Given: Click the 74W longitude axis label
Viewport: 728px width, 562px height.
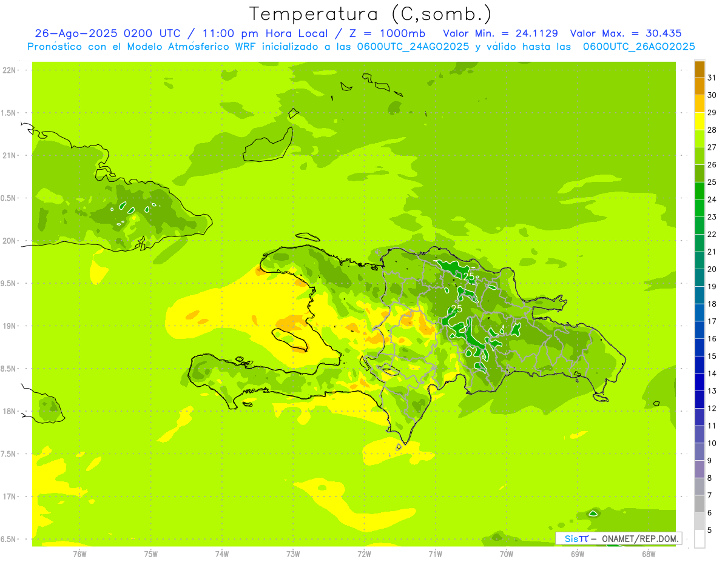Looking at the screenshot, I should [222, 554].
